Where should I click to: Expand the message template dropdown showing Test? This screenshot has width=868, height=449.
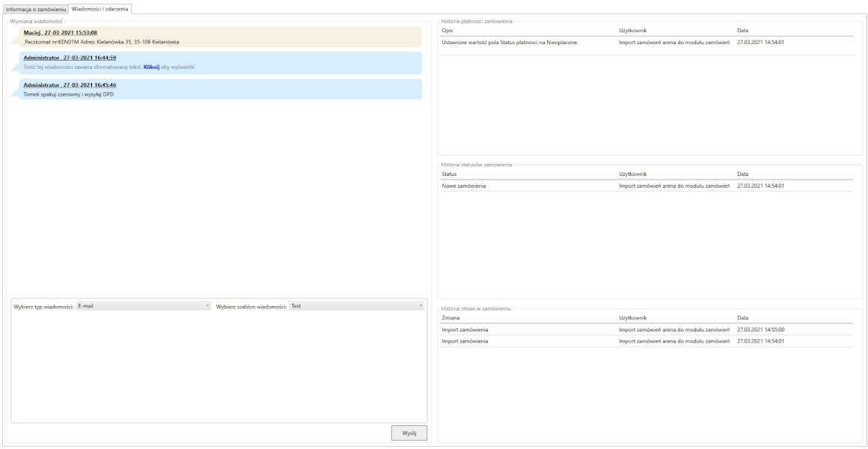[357, 306]
